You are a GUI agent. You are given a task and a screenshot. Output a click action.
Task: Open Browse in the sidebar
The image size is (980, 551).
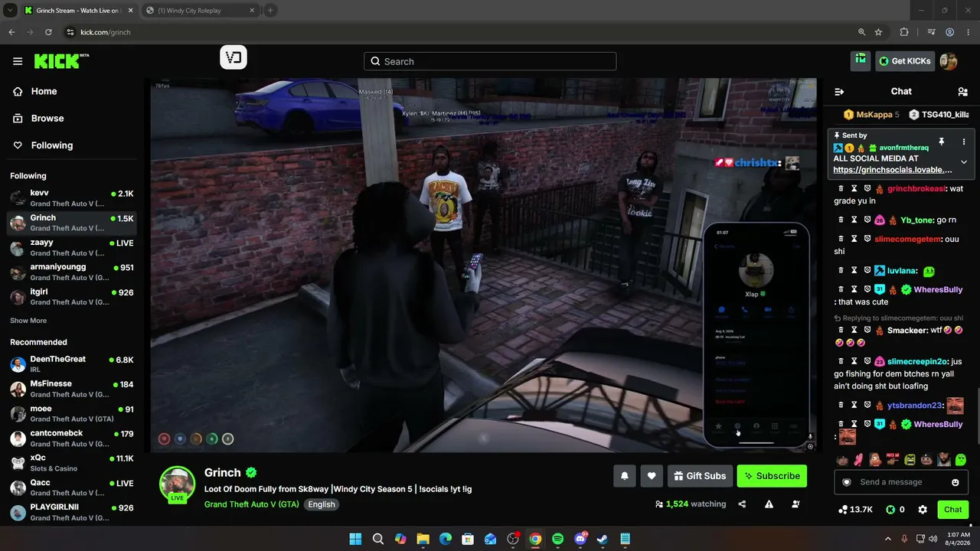tap(47, 119)
